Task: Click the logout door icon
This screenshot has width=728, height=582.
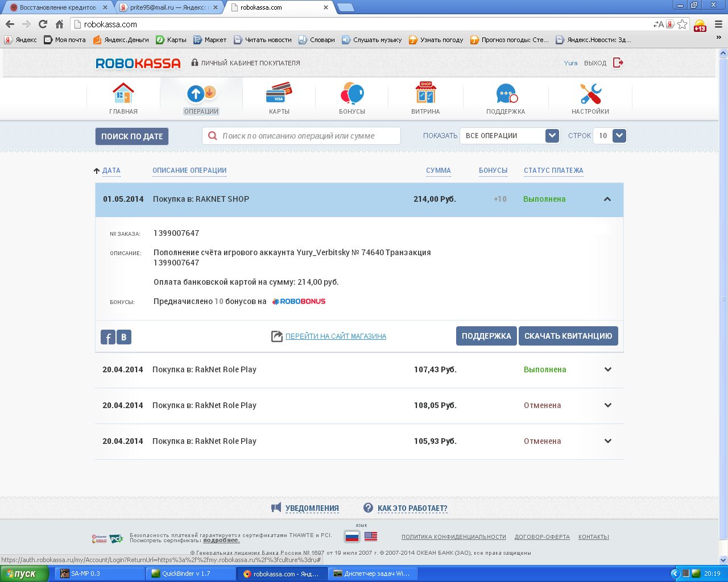Action: [618, 63]
